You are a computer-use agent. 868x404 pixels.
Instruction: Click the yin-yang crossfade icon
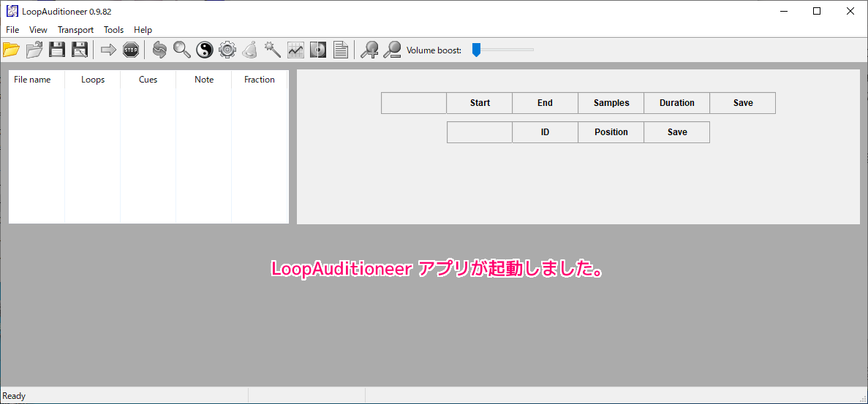click(205, 50)
